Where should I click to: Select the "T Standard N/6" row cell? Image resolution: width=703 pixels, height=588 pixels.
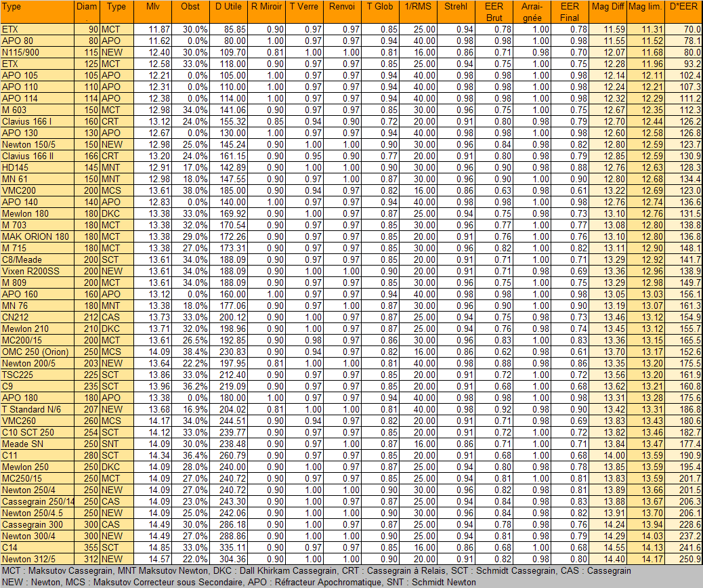[37, 409]
